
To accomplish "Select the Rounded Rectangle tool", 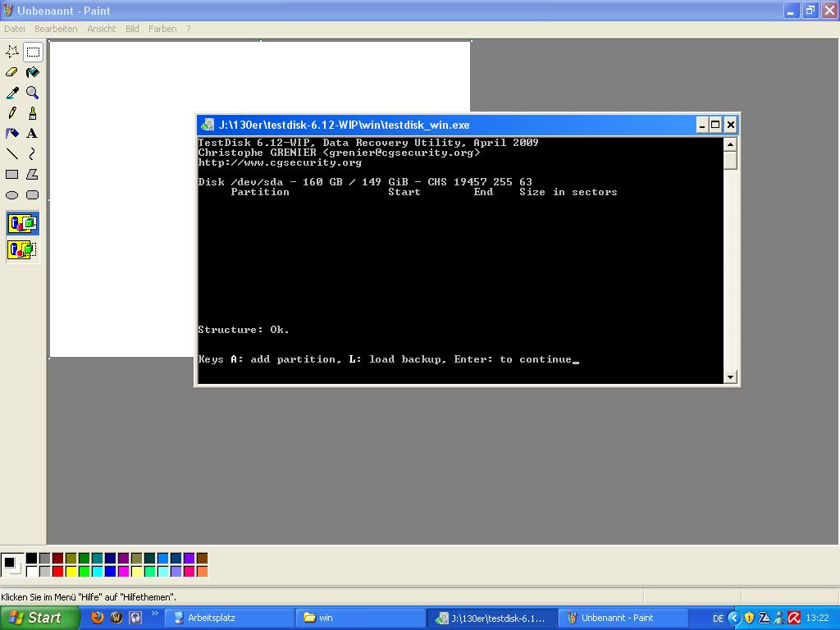I will (33, 195).
